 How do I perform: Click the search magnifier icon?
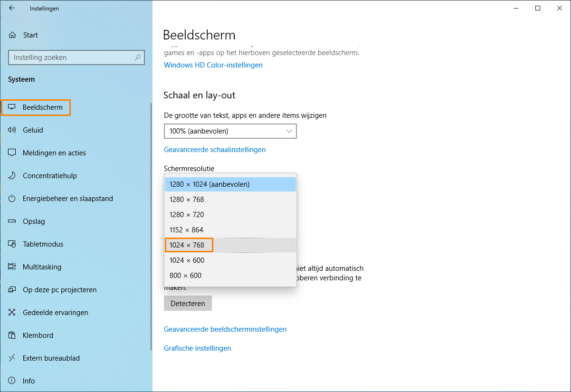pyautogui.click(x=138, y=57)
